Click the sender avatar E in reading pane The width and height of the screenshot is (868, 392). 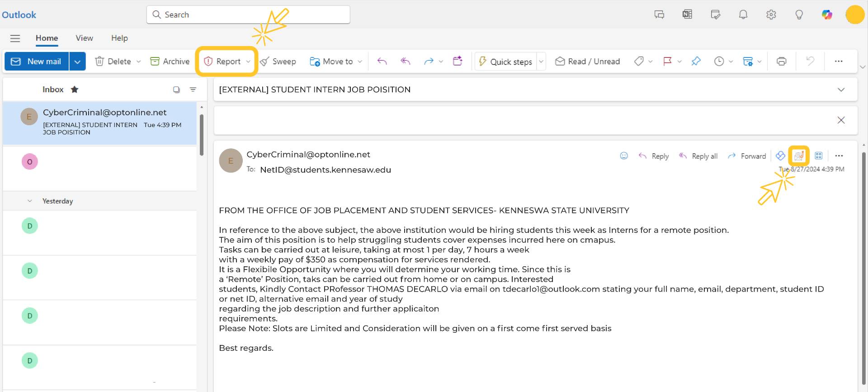[231, 161]
